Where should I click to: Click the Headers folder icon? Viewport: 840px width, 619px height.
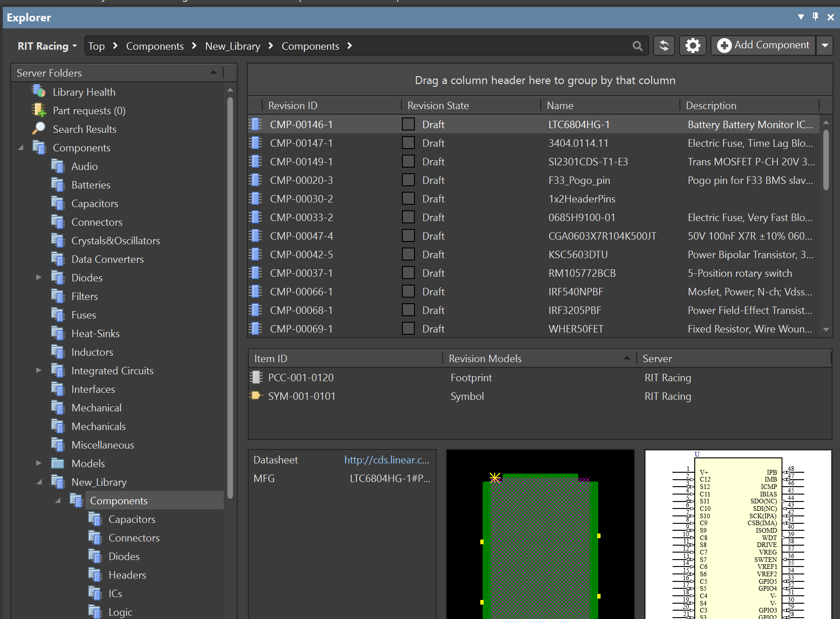95,574
